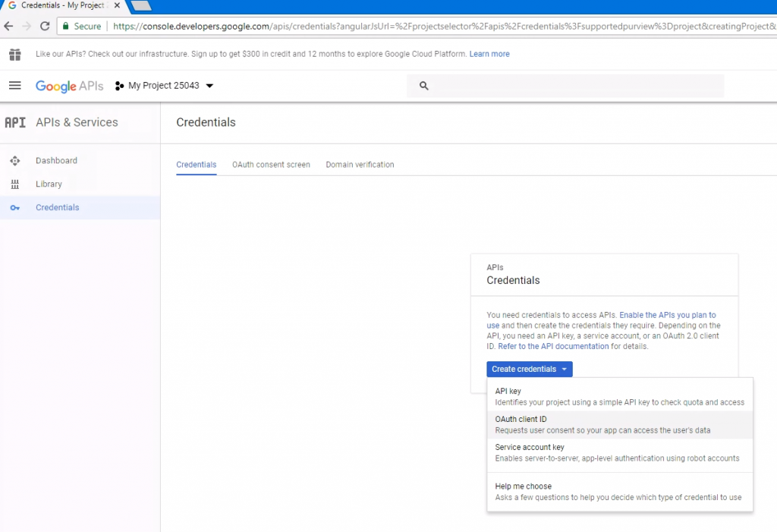Open the hamburger navigation menu

coord(15,85)
